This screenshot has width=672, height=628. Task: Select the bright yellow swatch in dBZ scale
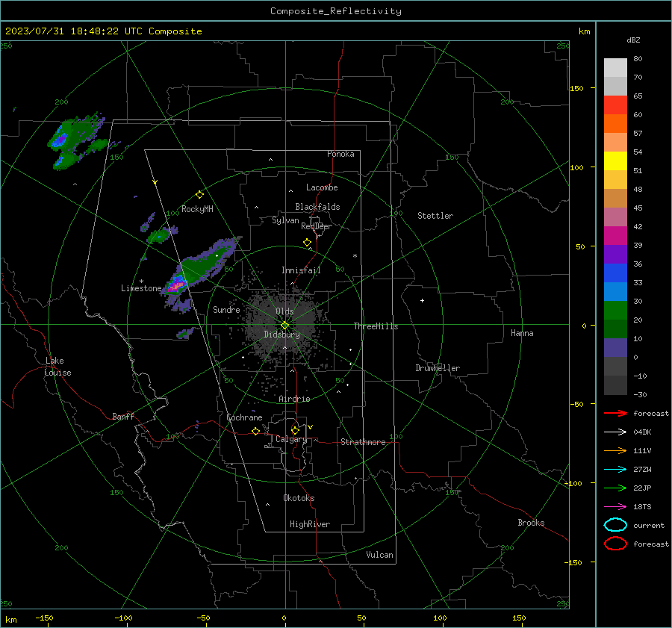click(615, 161)
